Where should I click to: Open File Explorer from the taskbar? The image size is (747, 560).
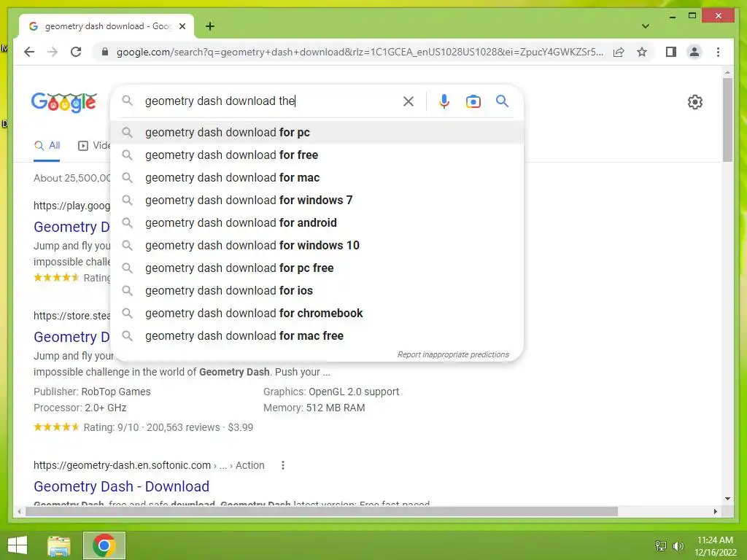[x=59, y=545]
